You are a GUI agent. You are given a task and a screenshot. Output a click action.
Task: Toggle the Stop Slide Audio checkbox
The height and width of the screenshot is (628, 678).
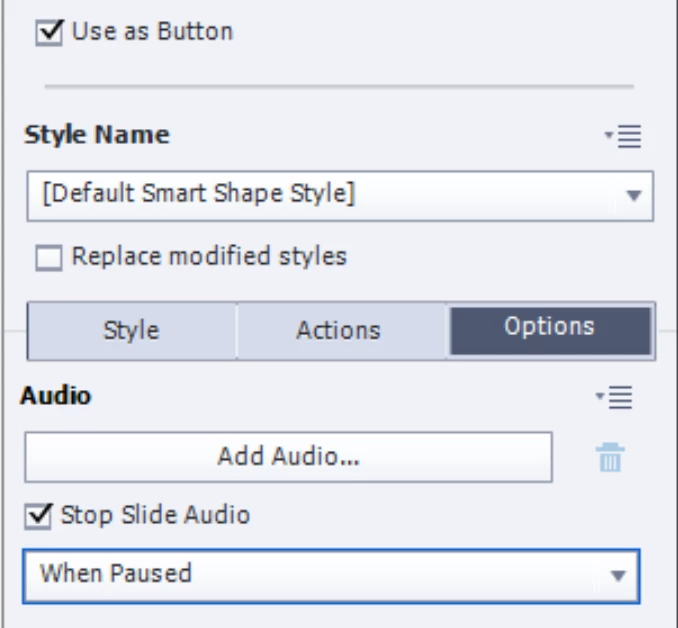coord(38,516)
